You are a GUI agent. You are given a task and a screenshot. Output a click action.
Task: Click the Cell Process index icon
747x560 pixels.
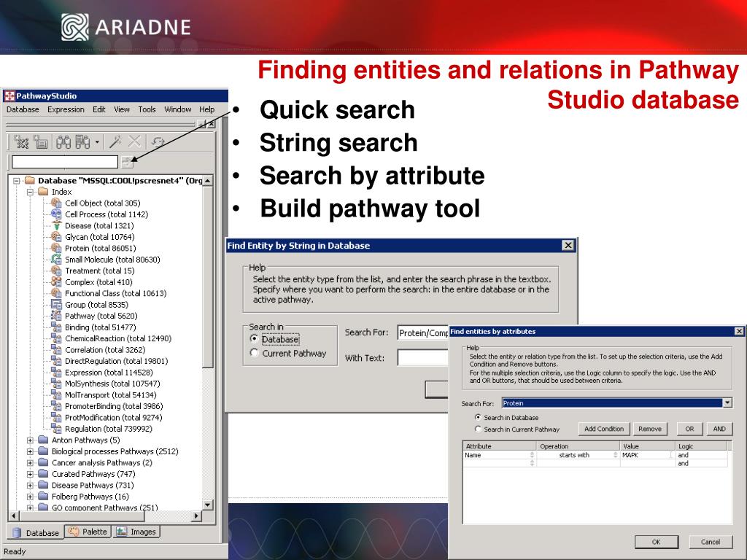56,214
